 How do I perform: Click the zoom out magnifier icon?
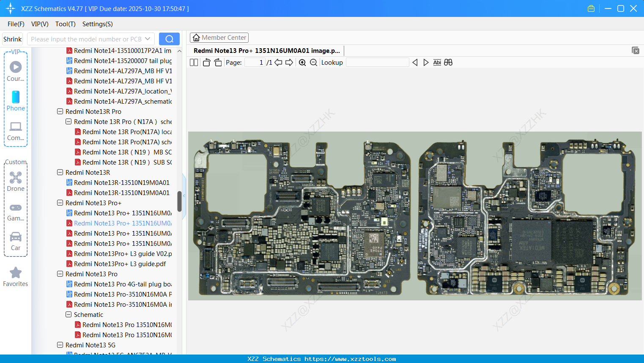[313, 63]
